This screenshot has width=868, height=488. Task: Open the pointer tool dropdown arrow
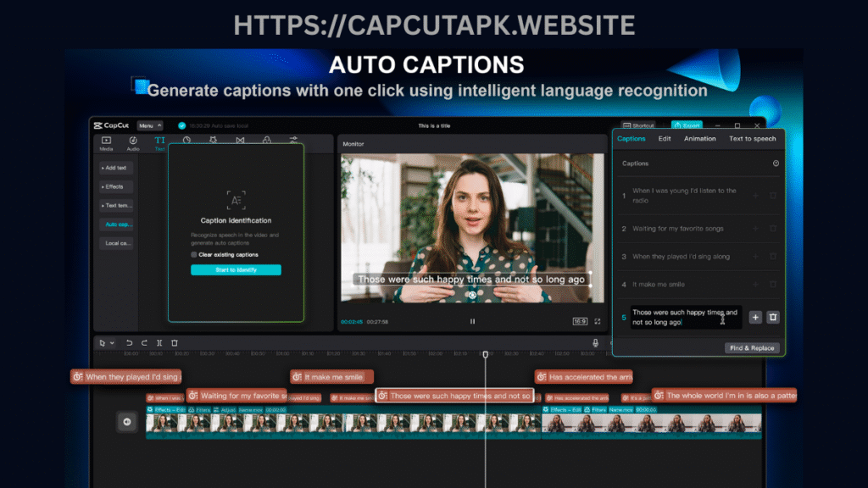(112, 343)
